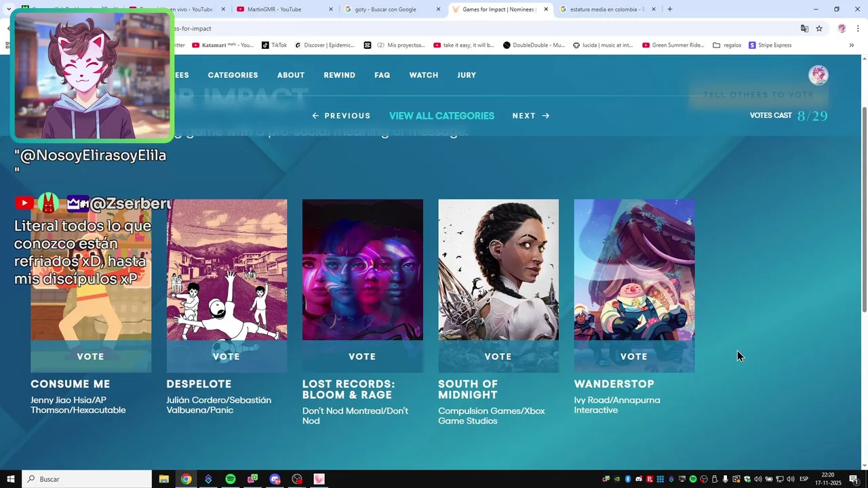Open the WATCH menu item
The image size is (868, 488).
[424, 75]
